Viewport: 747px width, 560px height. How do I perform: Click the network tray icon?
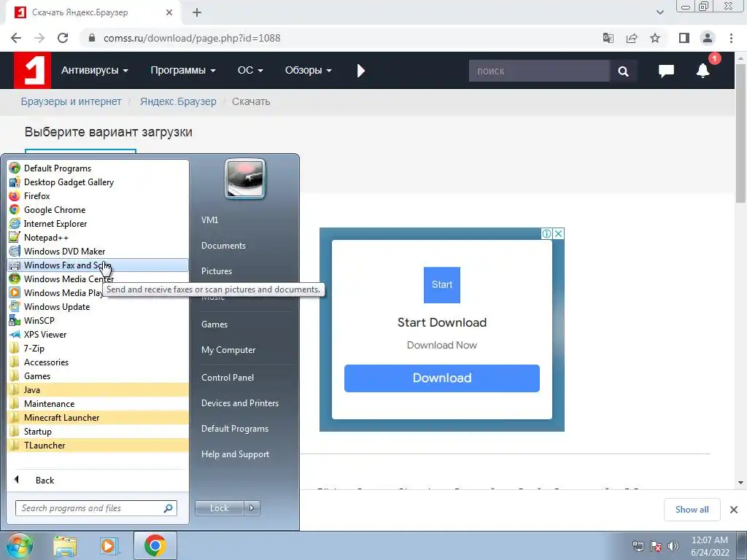(638, 546)
